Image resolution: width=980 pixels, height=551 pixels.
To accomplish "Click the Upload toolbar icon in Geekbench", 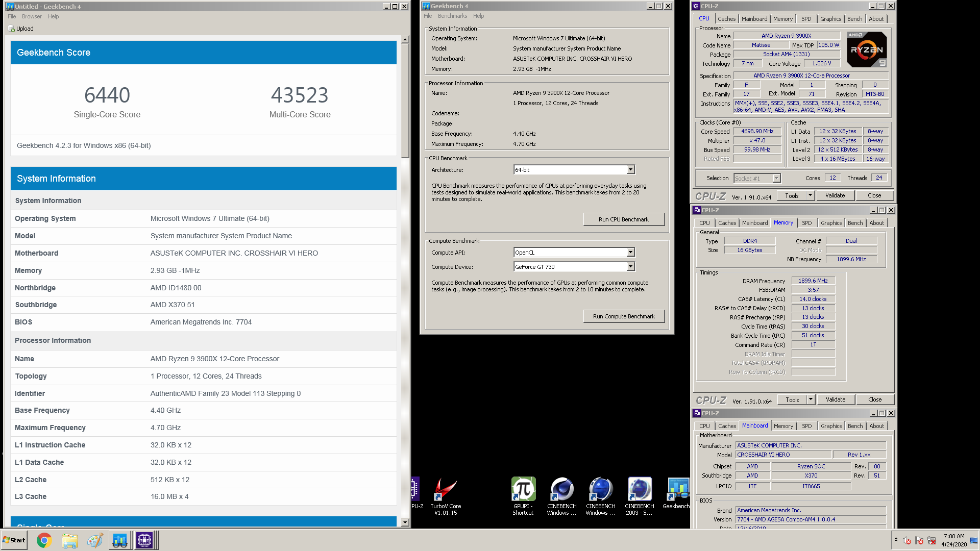I will pyautogui.click(x=12, y=29).
